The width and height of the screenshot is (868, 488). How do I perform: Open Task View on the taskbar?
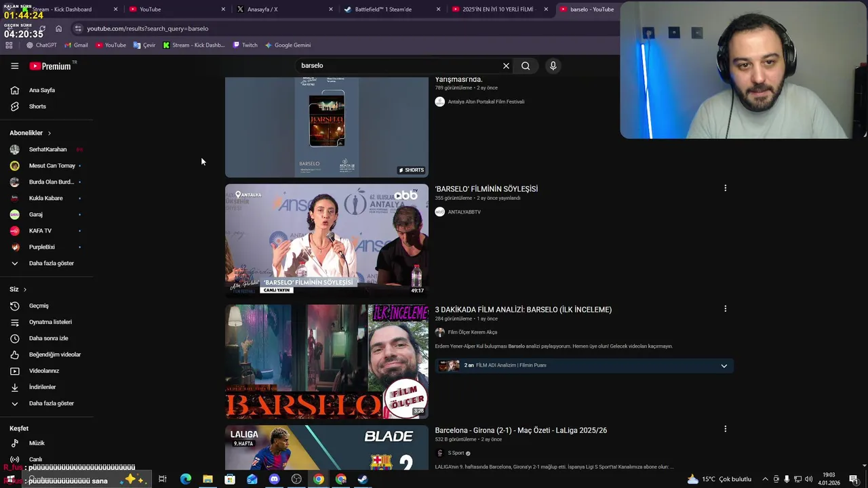163,479
